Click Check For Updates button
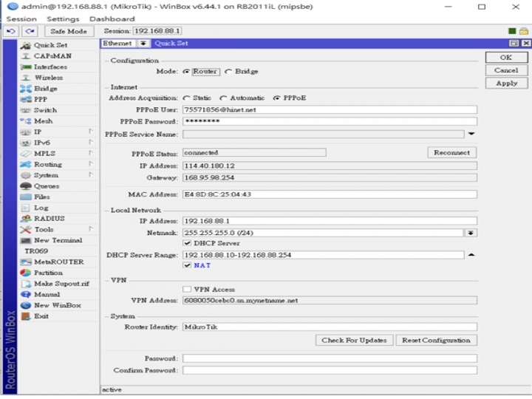Viewport: 532px width, 399px height. 354,341
